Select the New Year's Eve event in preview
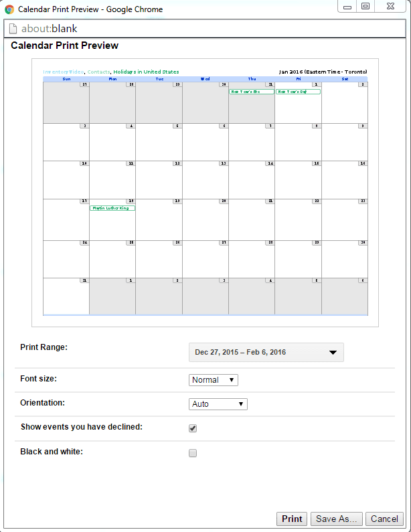The height and width of the screenshot is (532, 411). (251, 92)
